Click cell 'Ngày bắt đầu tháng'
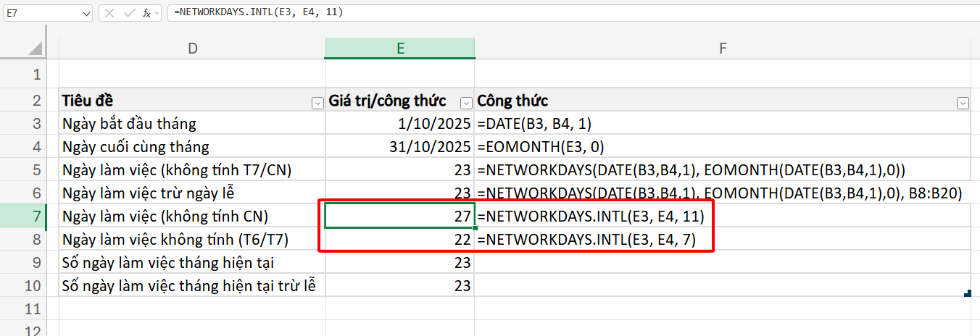The height and width of the screenshot is (336, 980). point(192,123)
